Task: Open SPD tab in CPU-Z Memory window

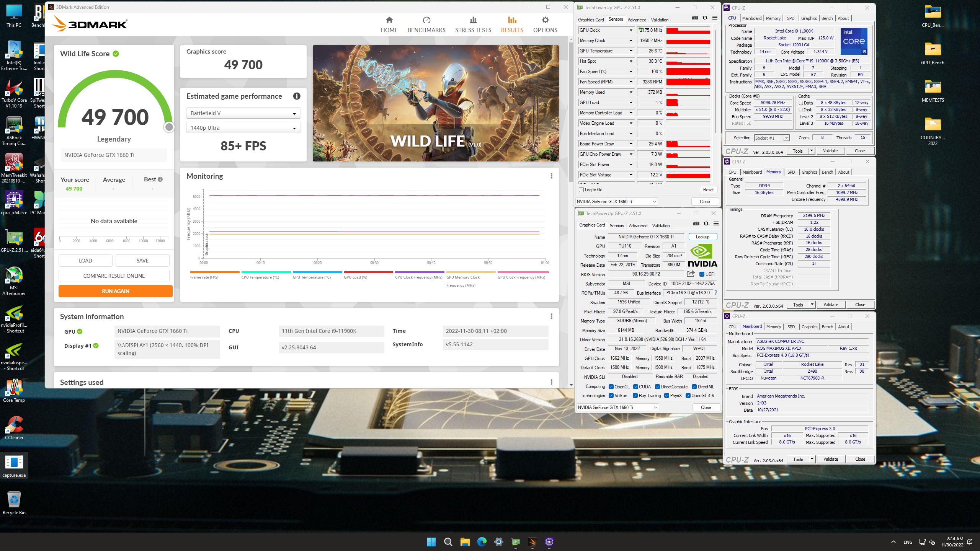Action: click(791, 172)
